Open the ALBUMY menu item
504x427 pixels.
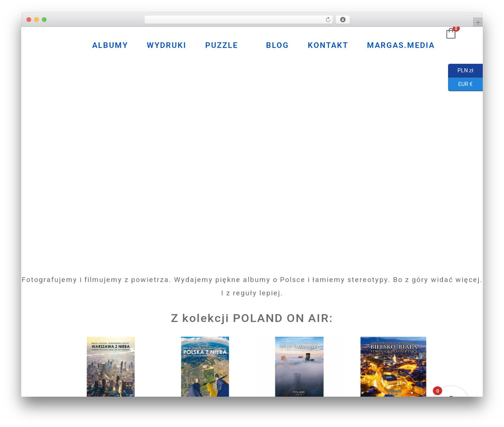[x=110, y=45]
